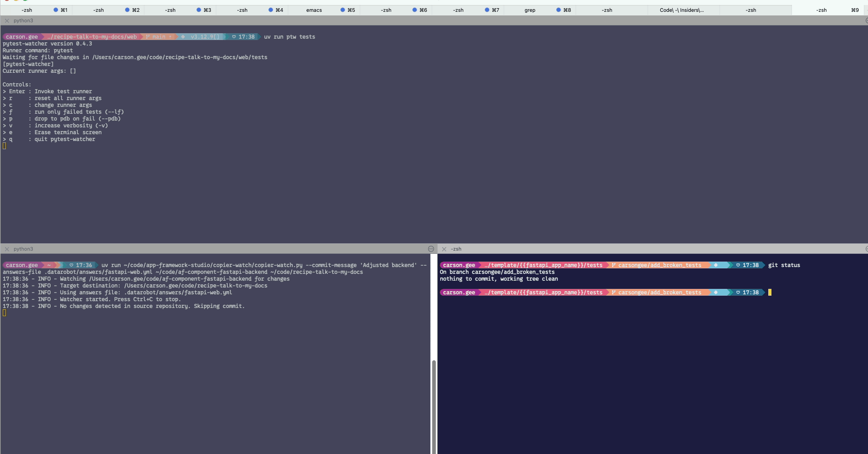Switch to the -zsh tab labeled ⌘7
The image size is (868, 454).
click(468, 10)
